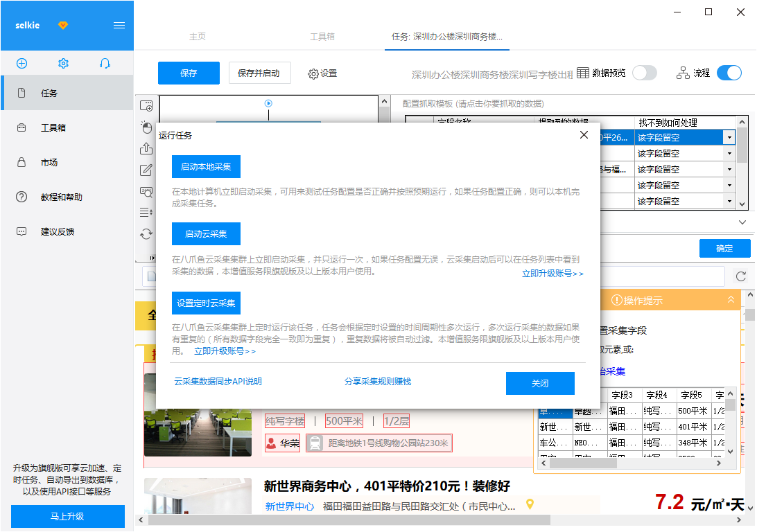Open 建议反馈 in the sidebar
The height and width of the screenshot is (532, 757).
[68, 232]
